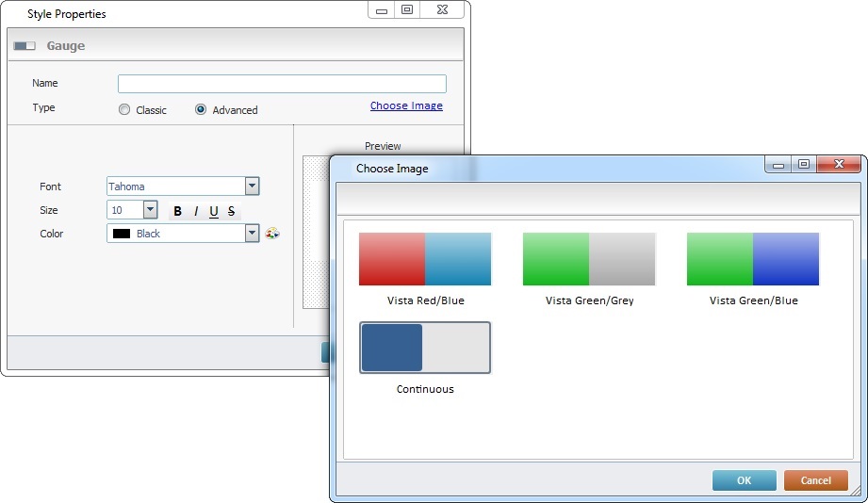Screen dimensions: 868x503
Task: Pick the Vista Green/Grey gauge image
Action: pyautogui.click(x=589, y=259)
